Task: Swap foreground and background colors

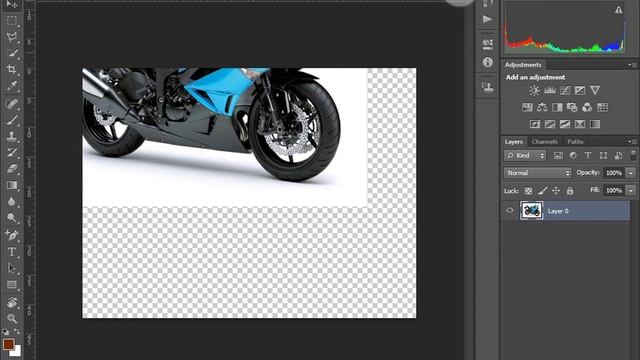Action: click(x=17, y=331)
